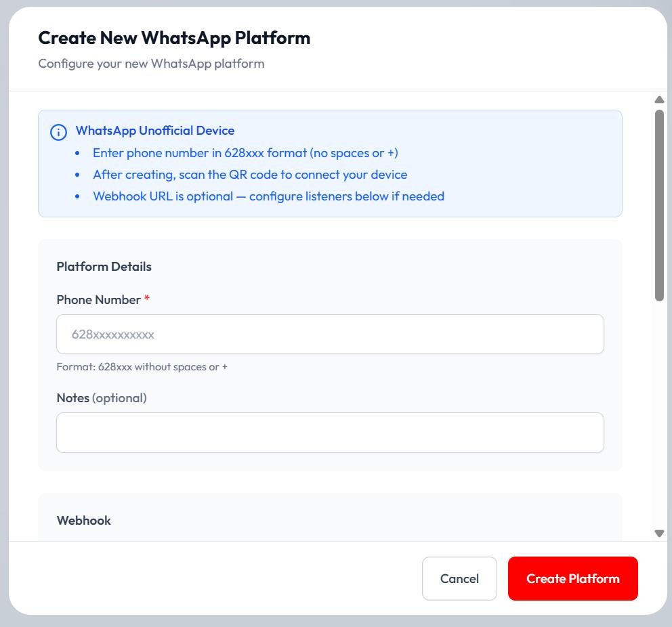Screen dimensions: 672x627
Task: Click the scrollbar down arrow
Action: pos(659,533)
